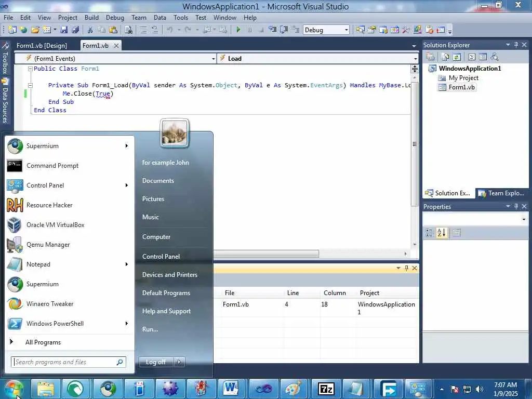Click Alphabetical sort icon in Properties panel
The width and height of the screenshot is (532, 399).
click(442, 233)
